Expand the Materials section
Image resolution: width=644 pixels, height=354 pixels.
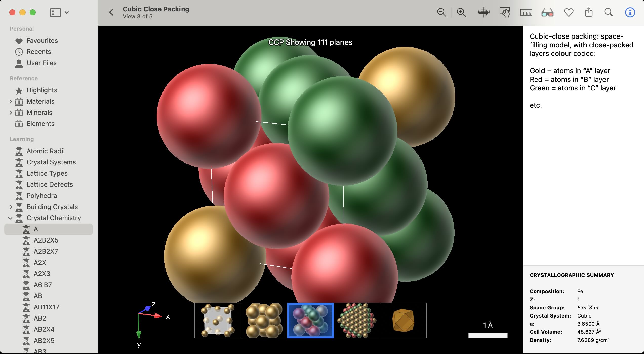(x=11, y=101)
